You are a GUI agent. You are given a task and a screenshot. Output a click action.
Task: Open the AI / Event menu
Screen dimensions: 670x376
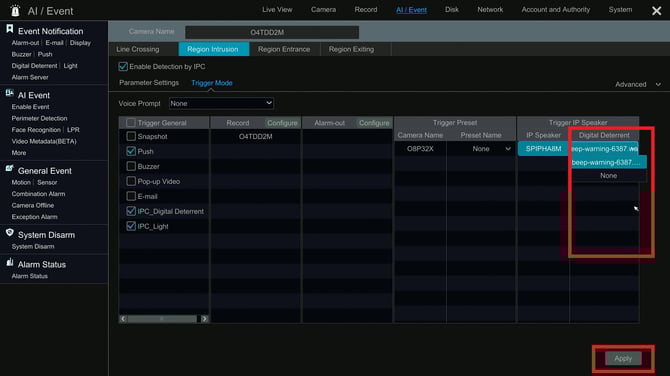pyautogui.click(x=411, y=10)
